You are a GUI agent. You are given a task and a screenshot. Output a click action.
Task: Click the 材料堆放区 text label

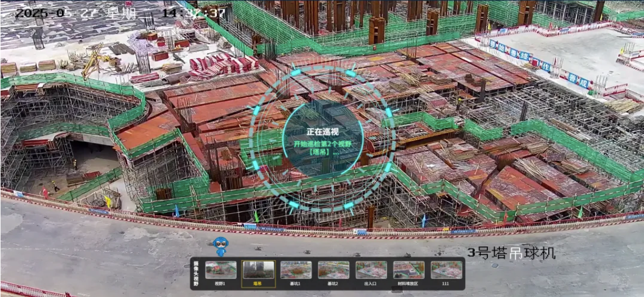coord(408,284)
